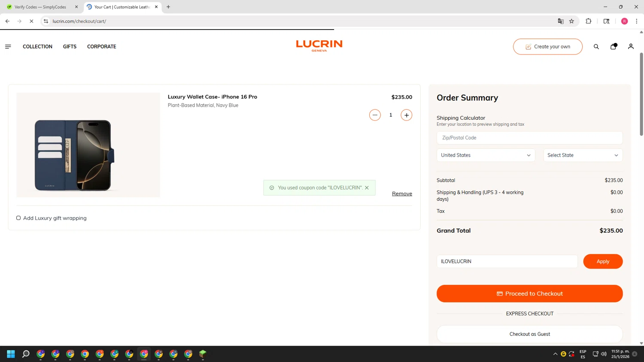Open the Windows Start menu
Screen dimensions: 644x362
pos(11,354)
